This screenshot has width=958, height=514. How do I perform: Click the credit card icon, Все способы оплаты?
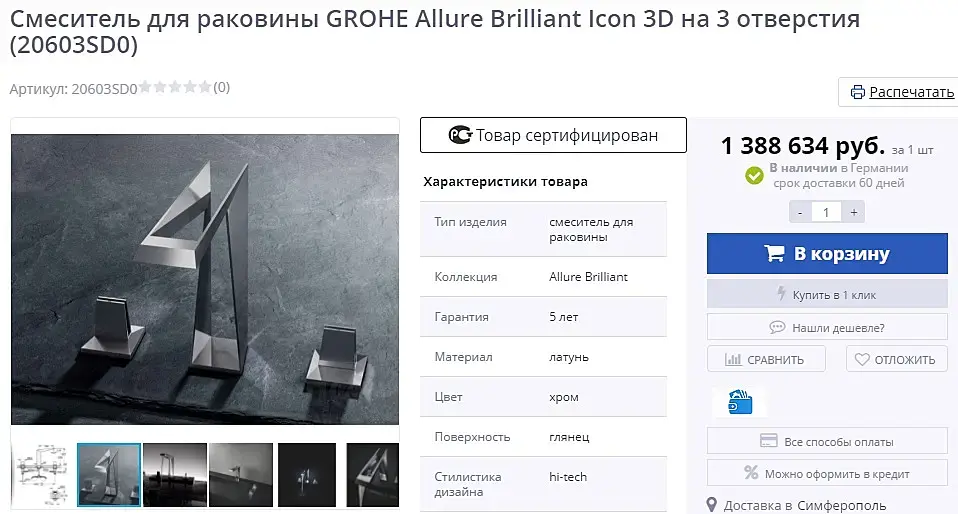pos(768,441)
